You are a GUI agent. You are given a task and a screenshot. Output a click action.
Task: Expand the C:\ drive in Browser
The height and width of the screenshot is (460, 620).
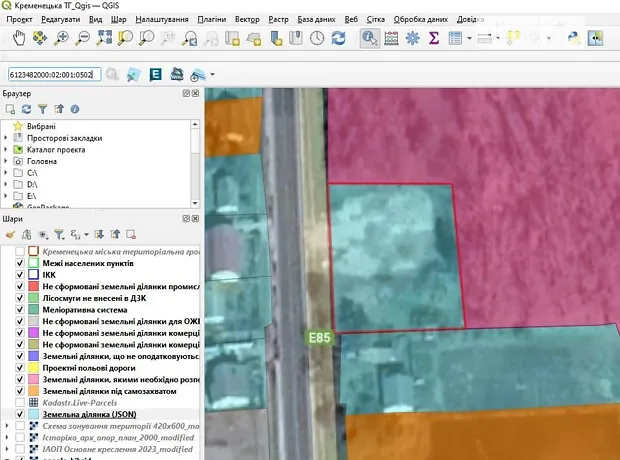point(6,172)
